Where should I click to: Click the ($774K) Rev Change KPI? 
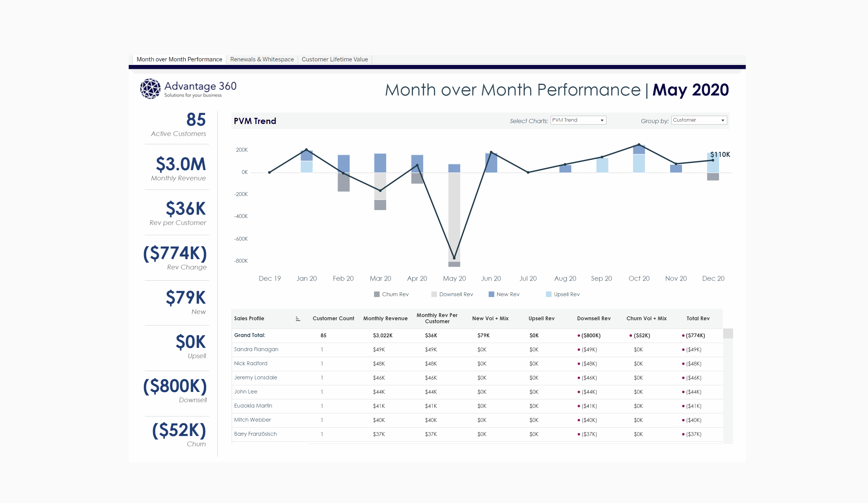point(175,258)
